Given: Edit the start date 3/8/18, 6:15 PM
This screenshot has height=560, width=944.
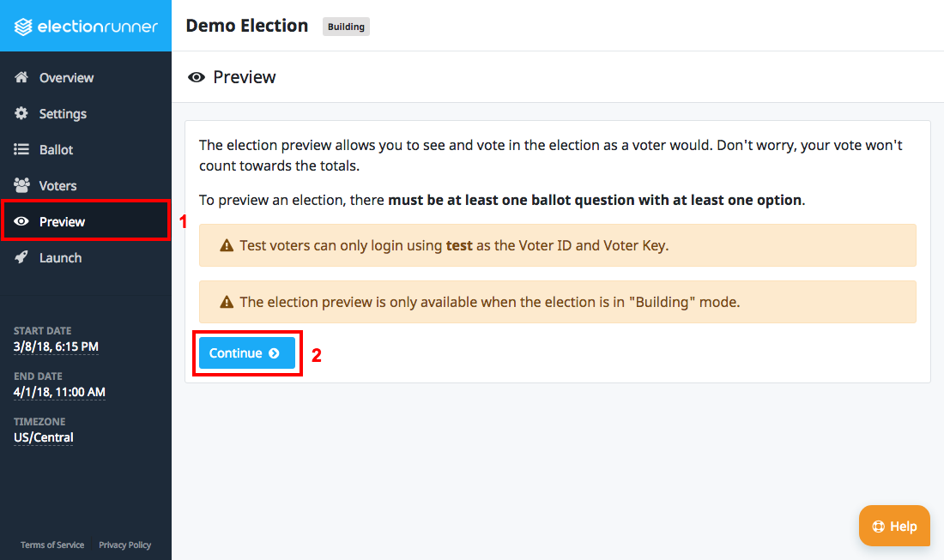Looking at the screenshot, I should (56, 347).
